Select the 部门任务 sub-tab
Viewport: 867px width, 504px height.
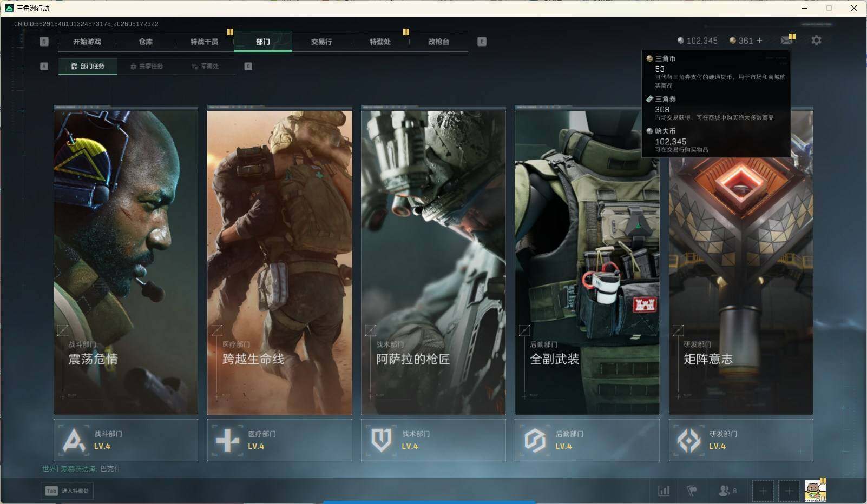tap(88, 66)
